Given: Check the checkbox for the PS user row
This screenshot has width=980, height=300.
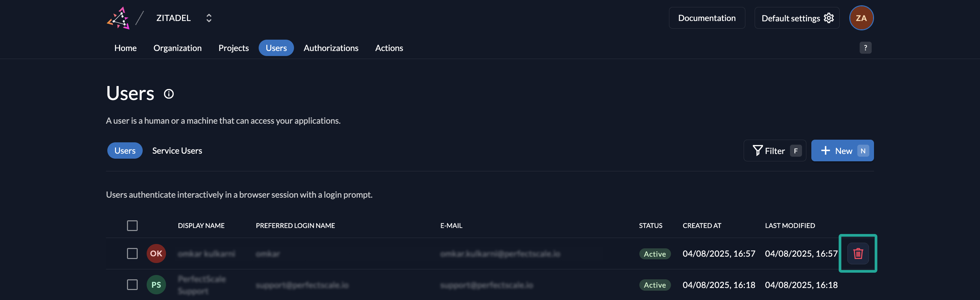Looking at the screenshot, I should tap(132, 285).
